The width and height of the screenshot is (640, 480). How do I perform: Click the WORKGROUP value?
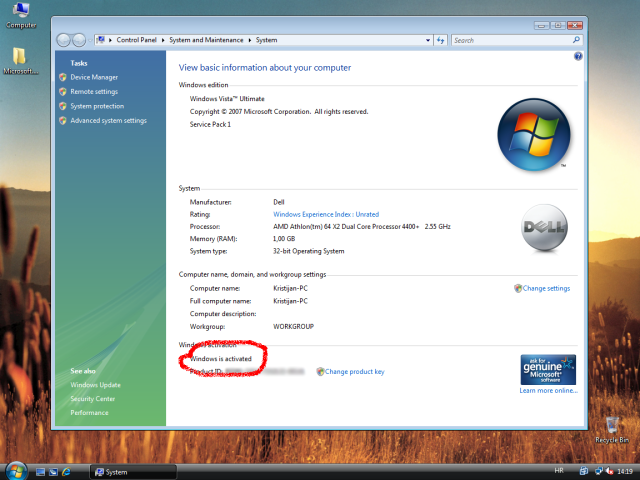[293, 327]
